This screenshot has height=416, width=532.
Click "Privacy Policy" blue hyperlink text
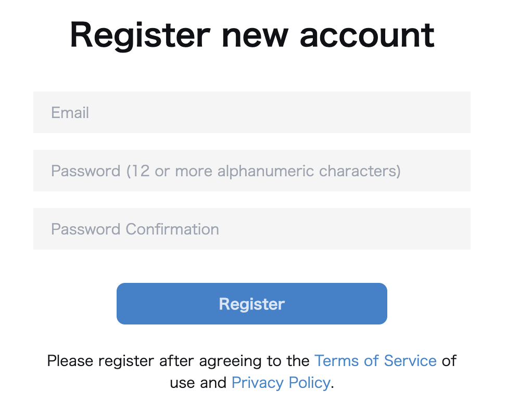coord(281,383)
